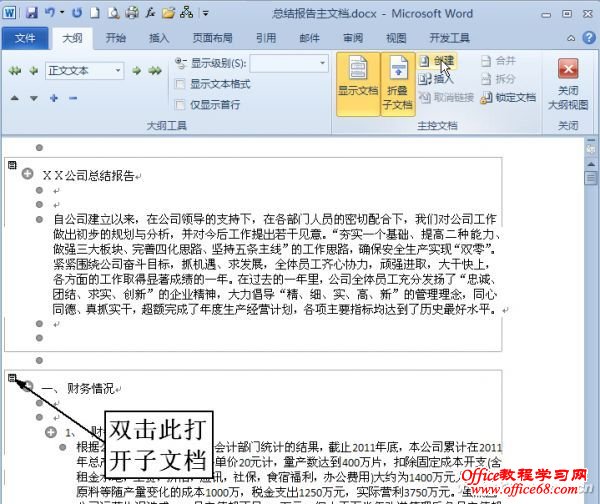Toggle the 折叠子文档 button
Screen dimensions: 600x504
tap(398, 84)
